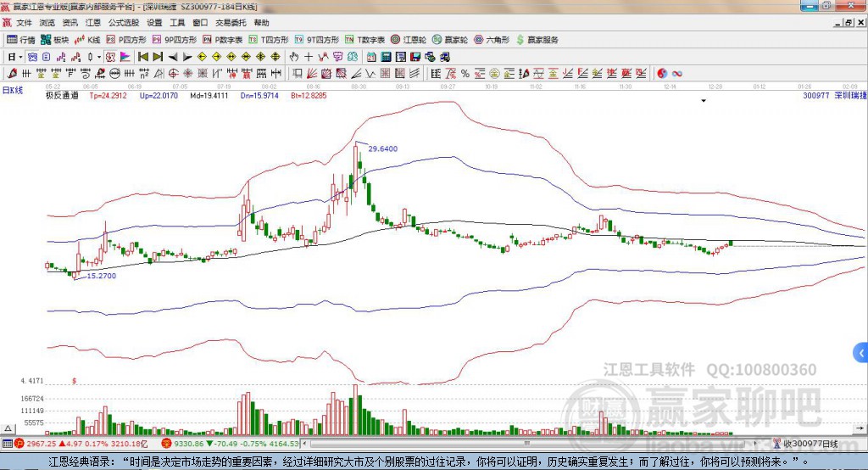
Task: Open the T四方形 tool
Action: (x=269, y=40)
